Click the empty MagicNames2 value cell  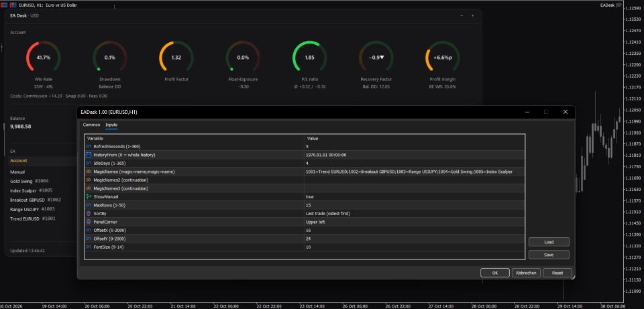click(x=414, y=180)
